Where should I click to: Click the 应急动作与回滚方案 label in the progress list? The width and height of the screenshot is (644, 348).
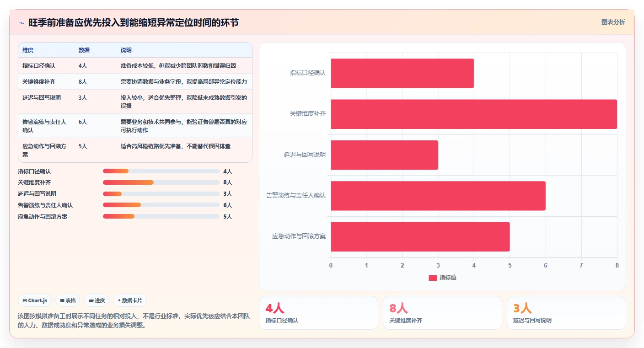[43, 217]
